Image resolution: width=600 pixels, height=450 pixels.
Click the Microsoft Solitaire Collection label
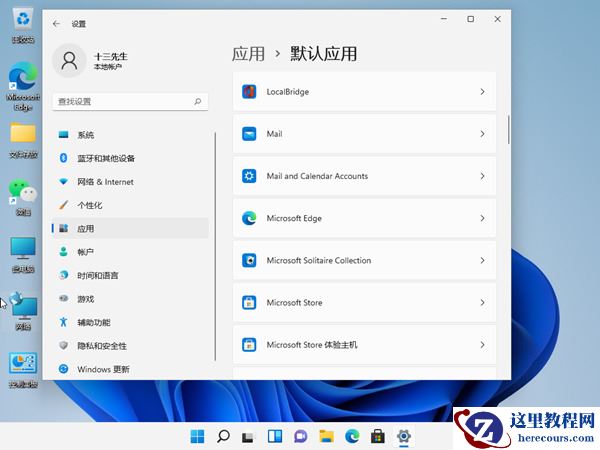[319, 261]
